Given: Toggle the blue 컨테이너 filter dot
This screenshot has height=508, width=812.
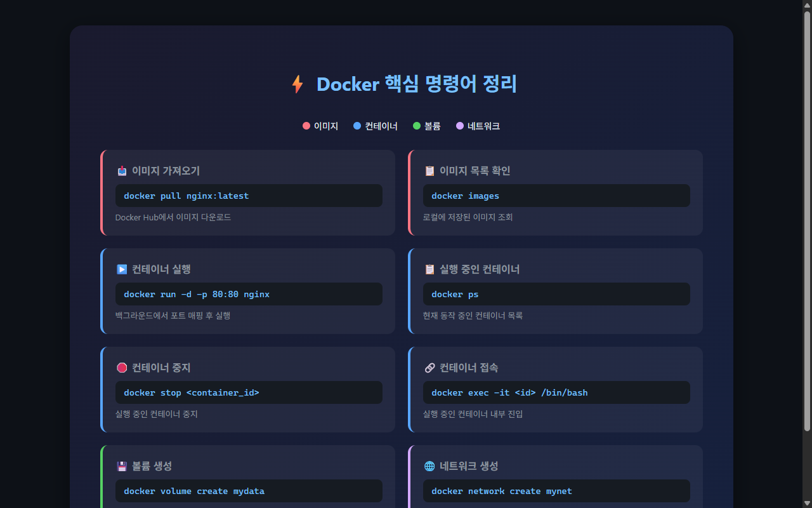Looking at the screenshot, I should tap(357, 125).
